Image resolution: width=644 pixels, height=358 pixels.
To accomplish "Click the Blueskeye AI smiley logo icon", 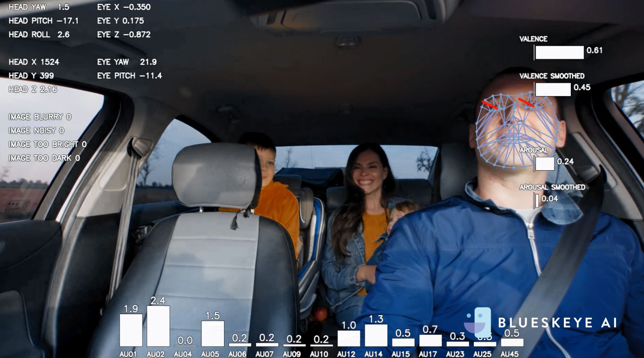I will pyautogui.click(x=477, y=322).
